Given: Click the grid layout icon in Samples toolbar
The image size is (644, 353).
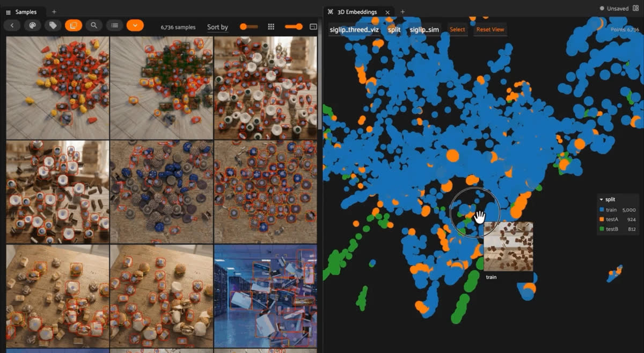Looking at the screenshot, I should point(271,26).
